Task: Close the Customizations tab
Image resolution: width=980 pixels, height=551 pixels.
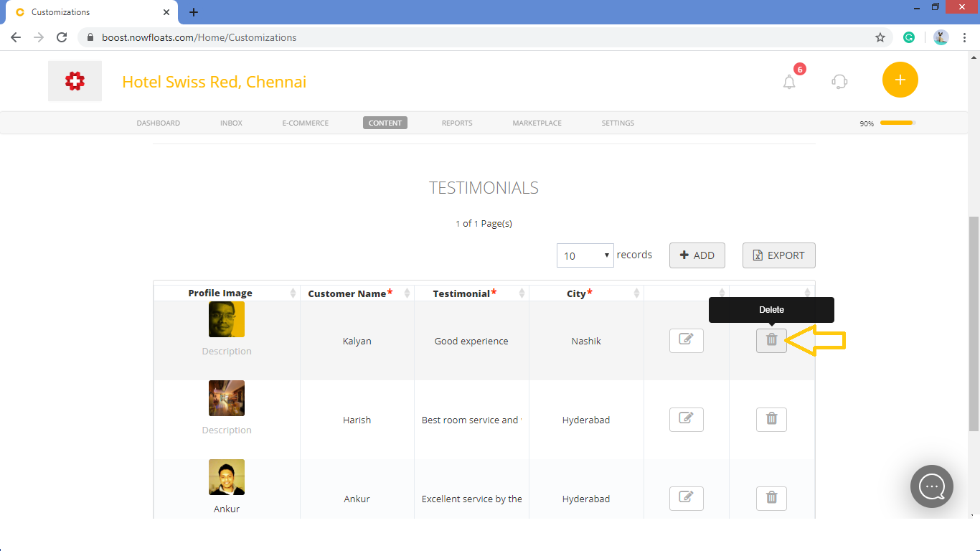Action: (166, 12)
